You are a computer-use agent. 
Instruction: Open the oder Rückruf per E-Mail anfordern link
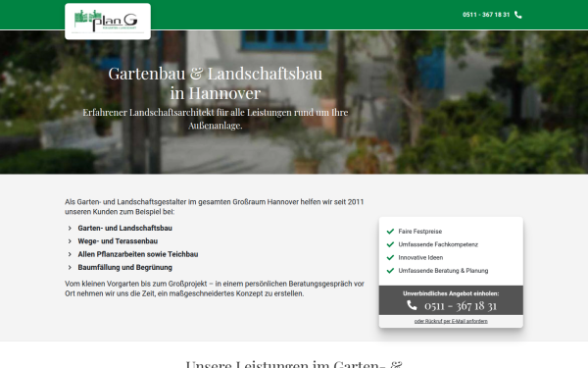click(451, 321)
